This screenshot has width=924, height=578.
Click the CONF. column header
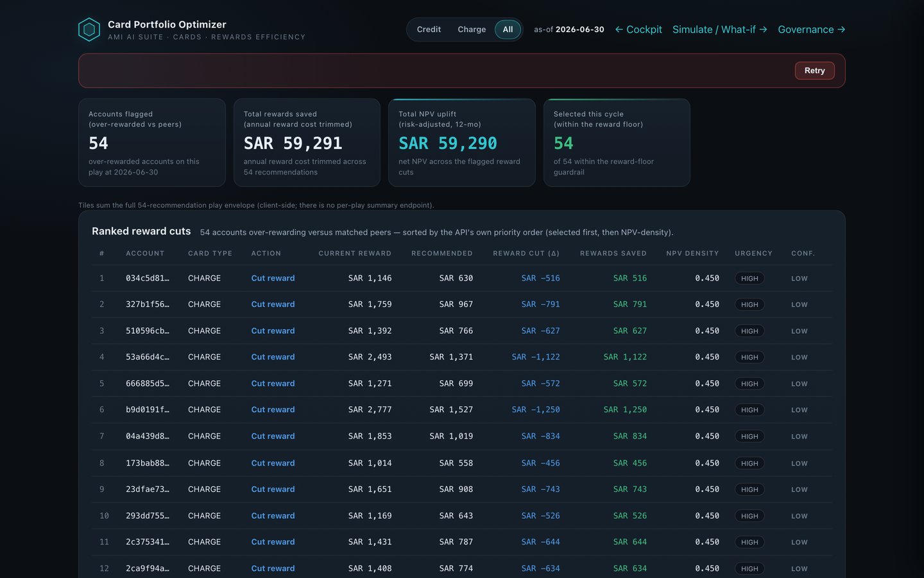[803, 254]
